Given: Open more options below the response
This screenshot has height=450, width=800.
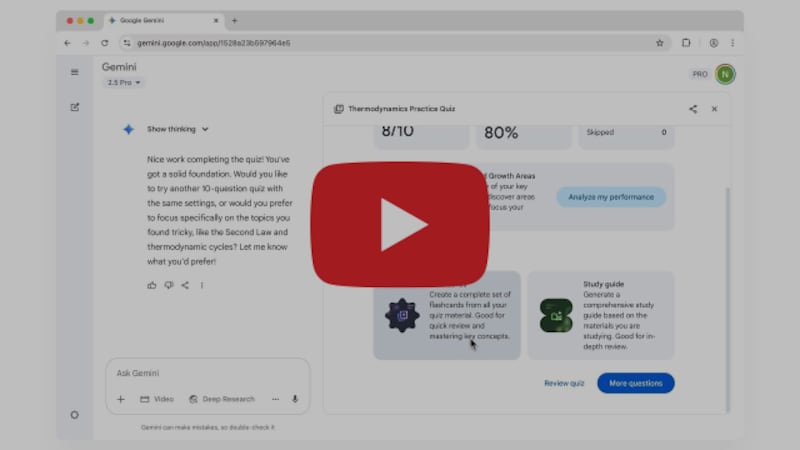Looking at the screenshot, I should pos(202,285).
